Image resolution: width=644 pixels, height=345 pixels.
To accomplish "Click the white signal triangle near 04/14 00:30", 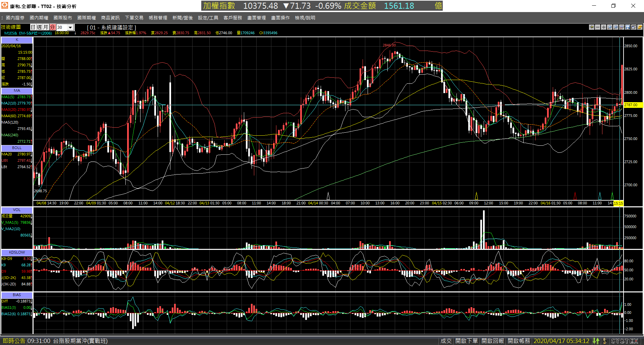I will point(328,196).
